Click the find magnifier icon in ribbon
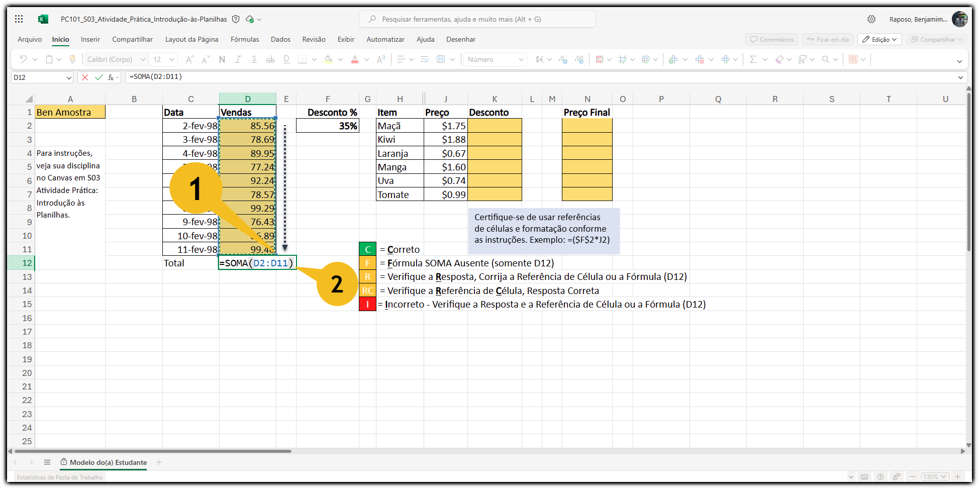The width and height of the screenshot is (980, 490). (826, 59)
